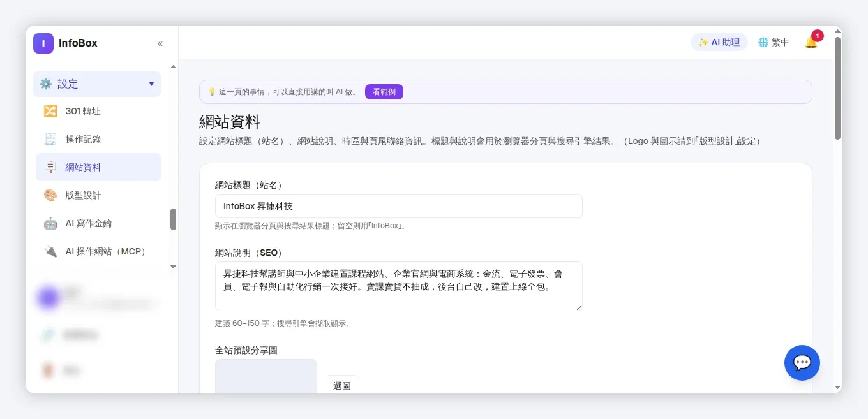Focus the 網站標題（站名）input field
This screenshot has height=419, width=868.
pos(399,206)
